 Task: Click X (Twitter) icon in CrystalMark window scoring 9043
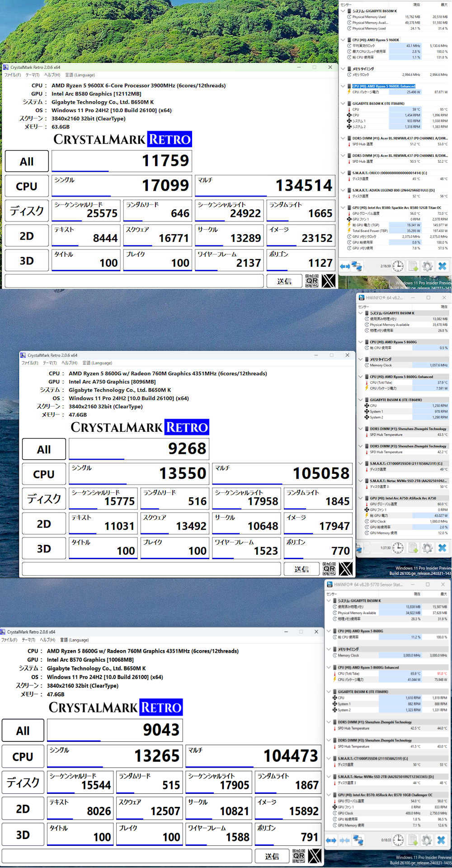[315, 856]
